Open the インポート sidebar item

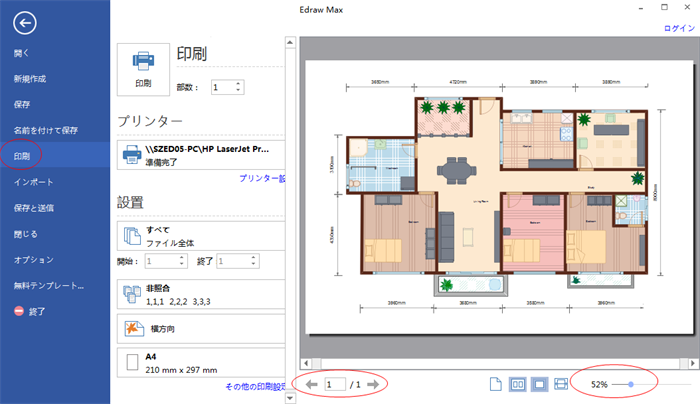33,182
